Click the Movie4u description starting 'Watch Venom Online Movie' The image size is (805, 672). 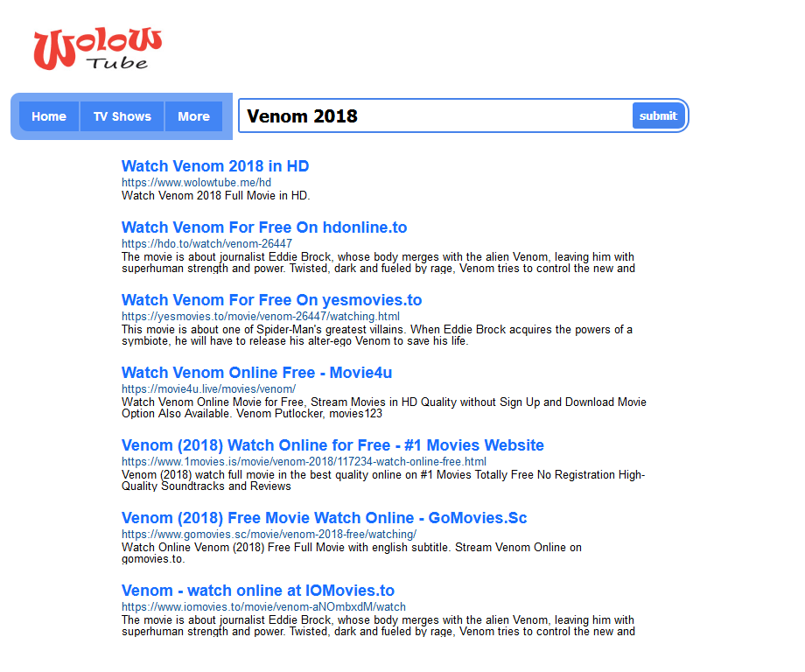coord(384,408)
